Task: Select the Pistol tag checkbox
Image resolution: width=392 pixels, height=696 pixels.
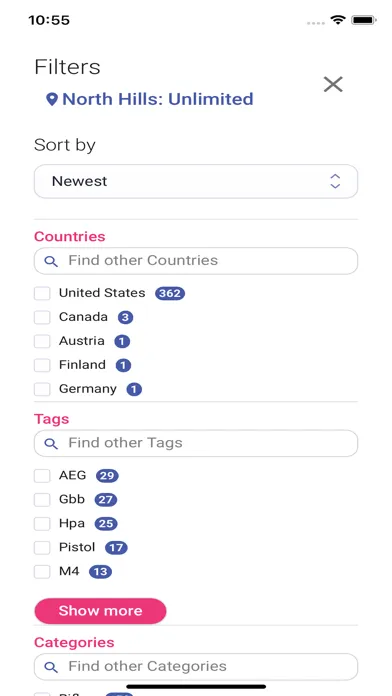Action: tap(42, 548)
